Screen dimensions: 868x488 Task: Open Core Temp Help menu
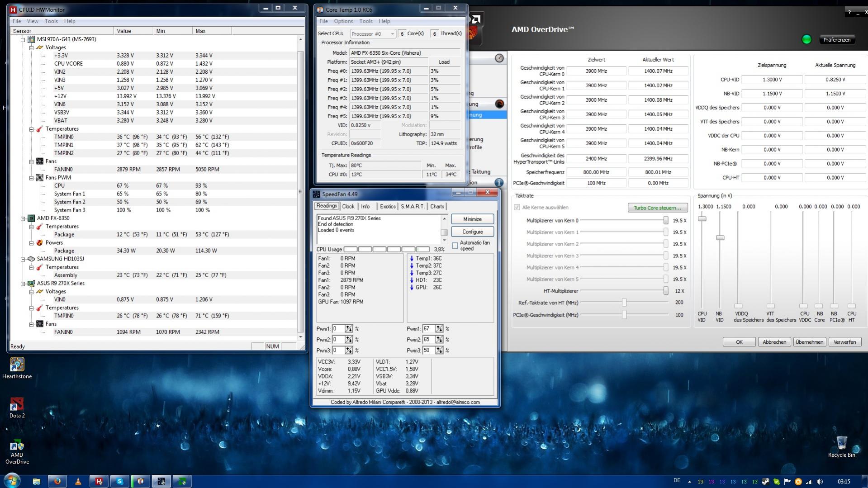coord(384,21)
